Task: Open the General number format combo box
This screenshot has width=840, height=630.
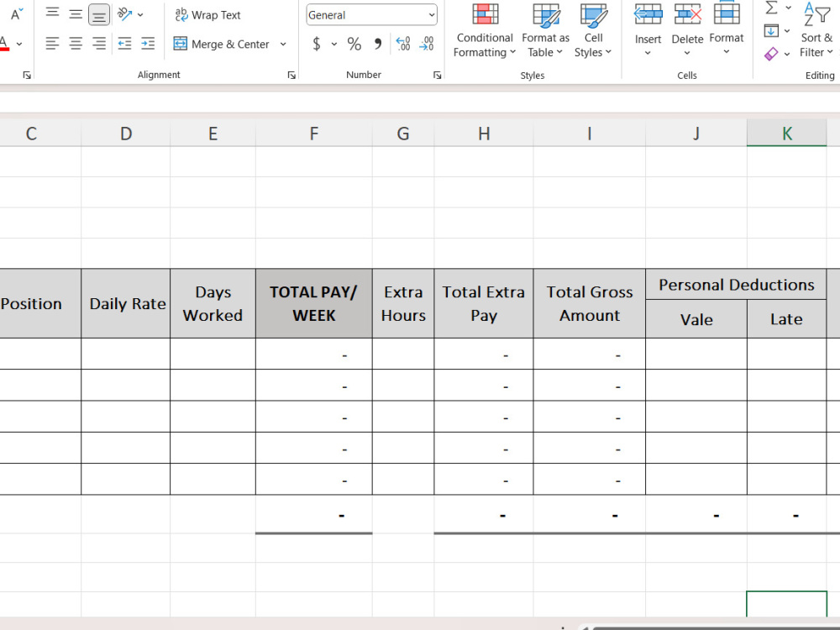Action: 371,15
